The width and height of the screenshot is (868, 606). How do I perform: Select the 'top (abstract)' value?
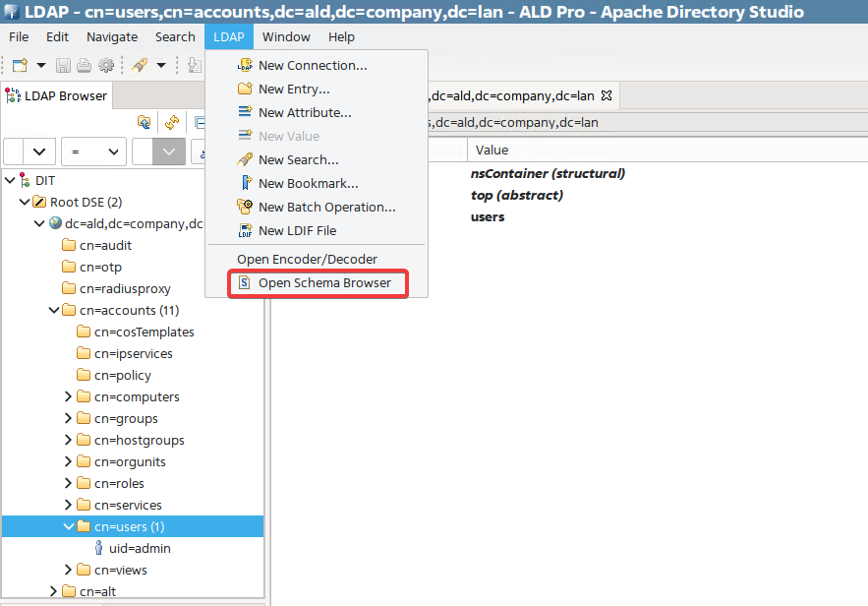(516, 195)
